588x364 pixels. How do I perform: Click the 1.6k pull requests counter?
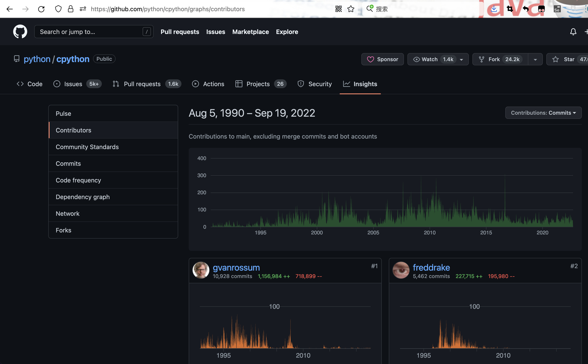tap(173, 84)
